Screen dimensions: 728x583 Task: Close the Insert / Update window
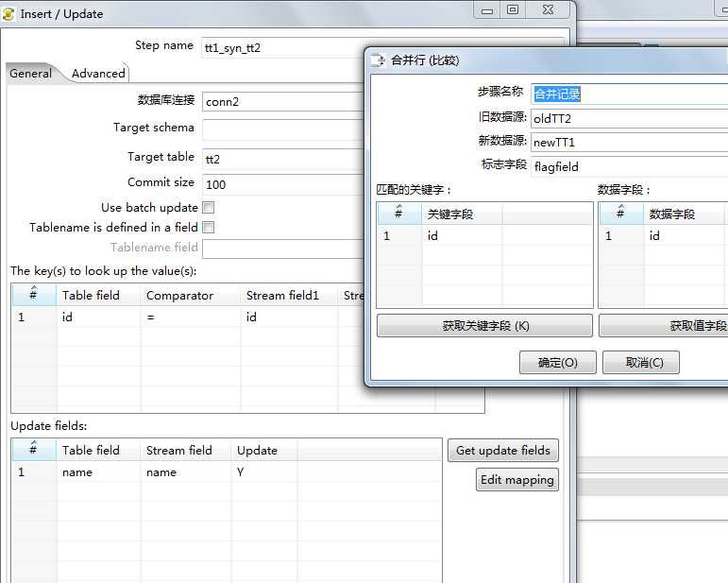pos(549,9)
